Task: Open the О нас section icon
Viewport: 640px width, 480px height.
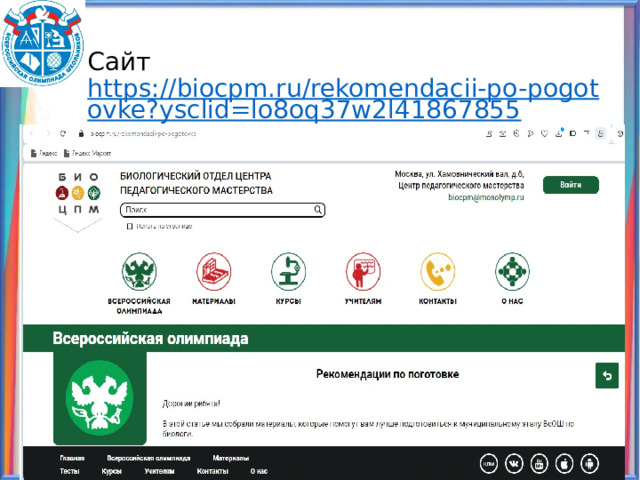Action: coord(512,271)
